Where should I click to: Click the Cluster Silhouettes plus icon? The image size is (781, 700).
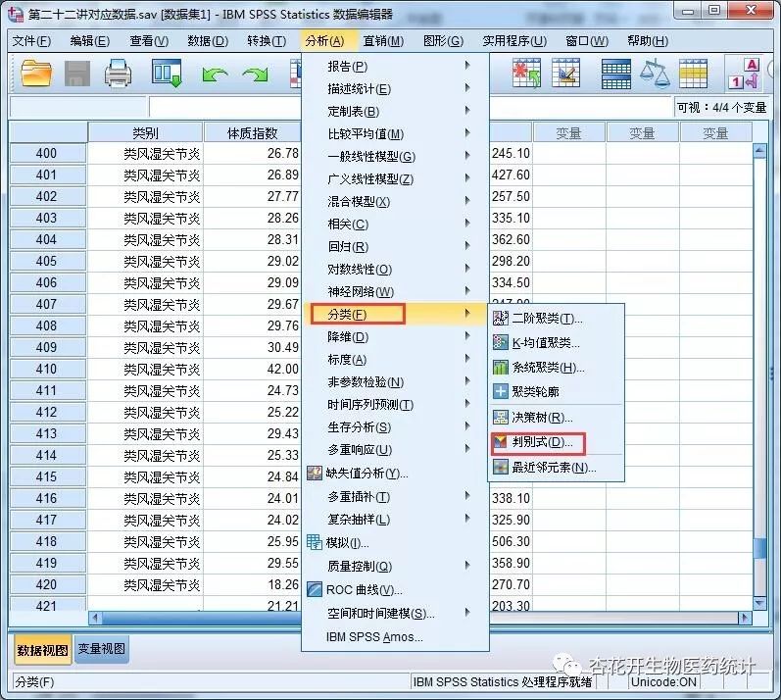pos(501,391)
